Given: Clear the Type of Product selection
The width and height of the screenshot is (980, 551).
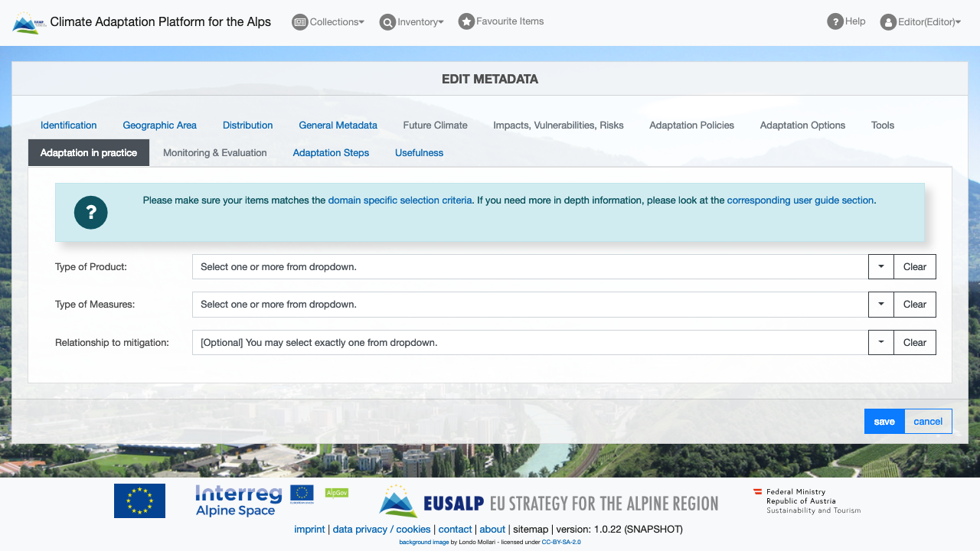Looking at the screenshot, I should click(914, 267).
